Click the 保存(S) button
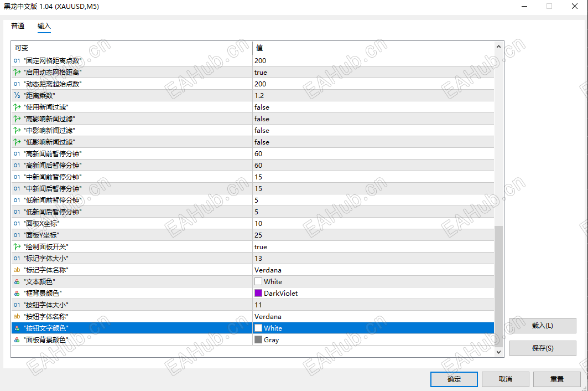 (543, 348)
